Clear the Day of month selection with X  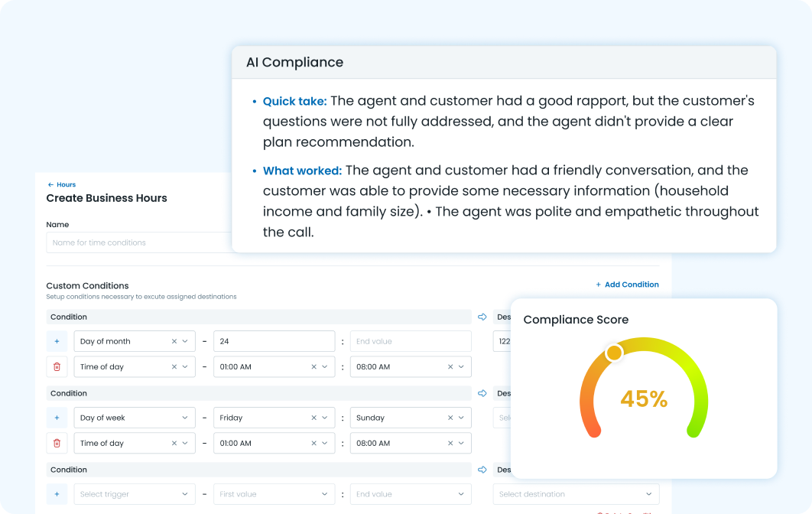[x=174, y=341]
